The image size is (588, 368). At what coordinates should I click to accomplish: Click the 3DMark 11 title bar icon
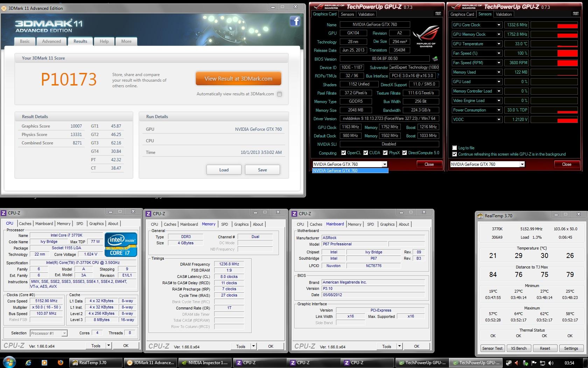point(5,8)
